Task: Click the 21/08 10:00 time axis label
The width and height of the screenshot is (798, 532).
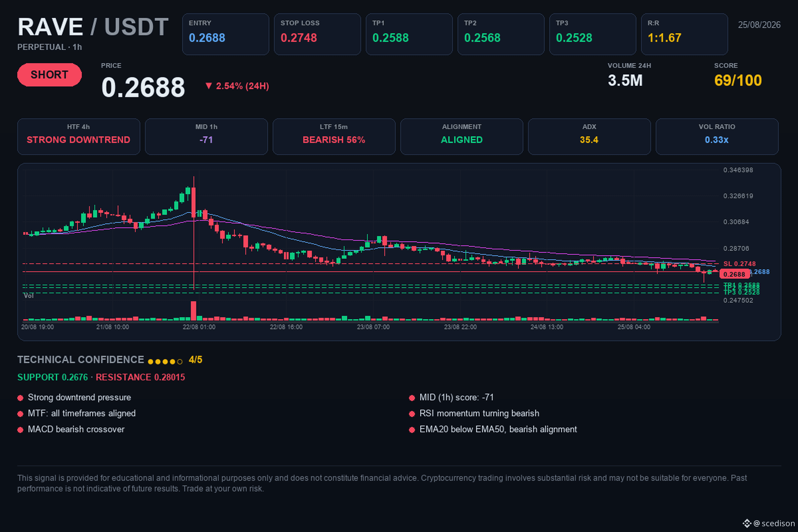Action: point(113,327)
